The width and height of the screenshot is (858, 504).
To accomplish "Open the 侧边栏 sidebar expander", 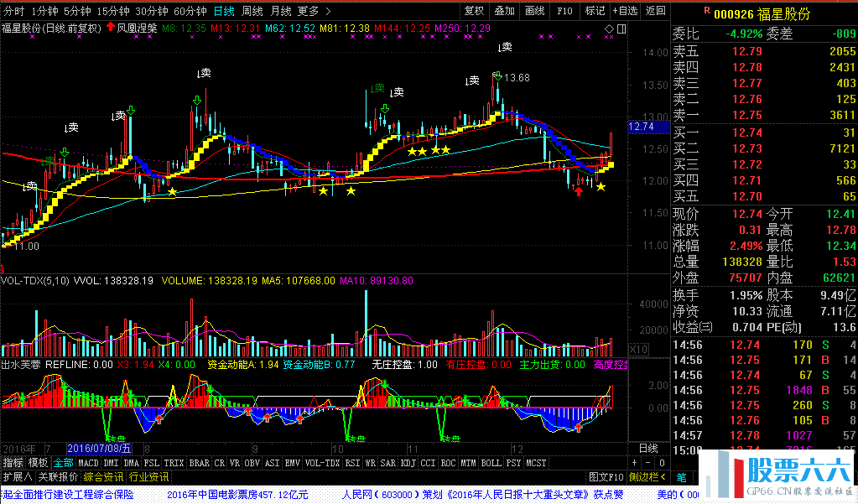I will 645,477.
